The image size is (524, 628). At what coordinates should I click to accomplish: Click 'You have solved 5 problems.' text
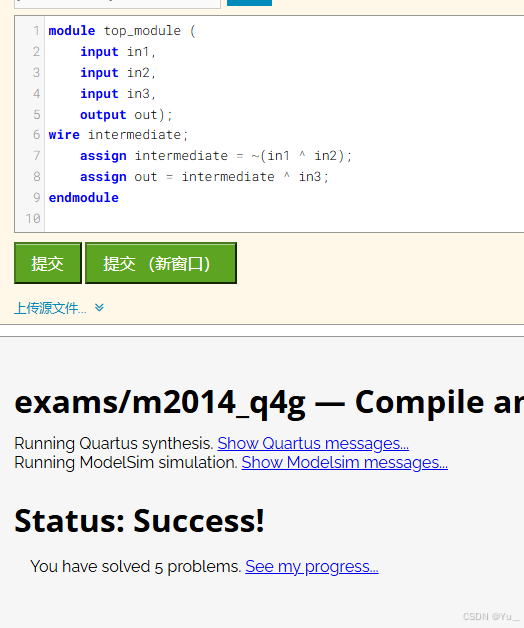click(x=136, y=567)
